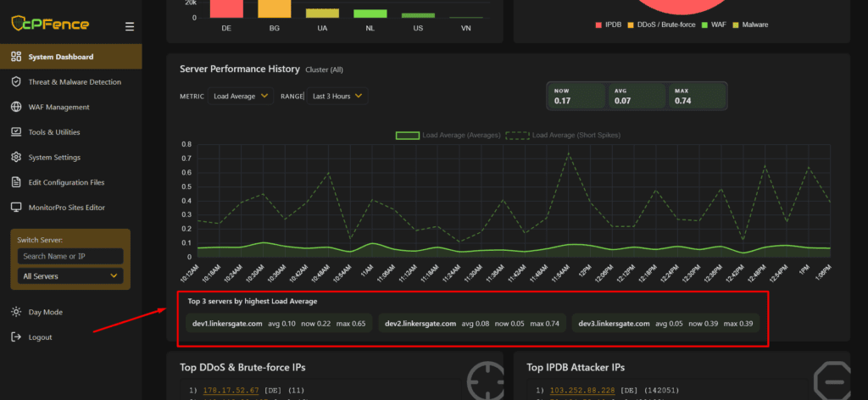Viewport: 868px width, 400px height.
Task: Click the System Settings gear icon
Action: tap(16, 158)
